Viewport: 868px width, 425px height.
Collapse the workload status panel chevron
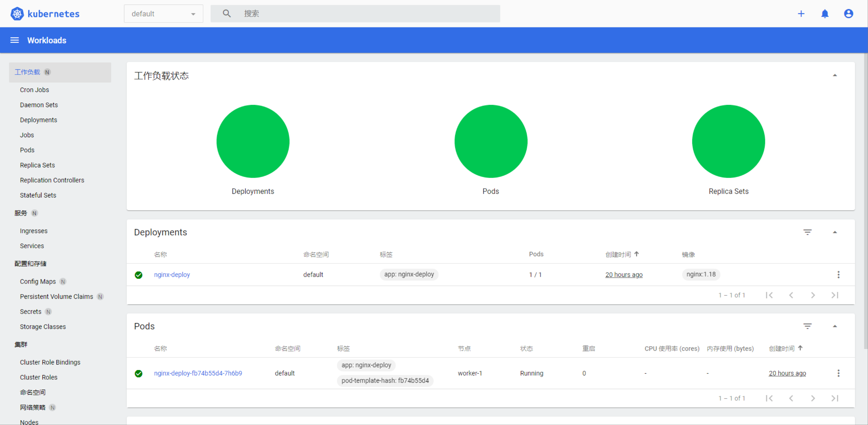click(835, 75)
